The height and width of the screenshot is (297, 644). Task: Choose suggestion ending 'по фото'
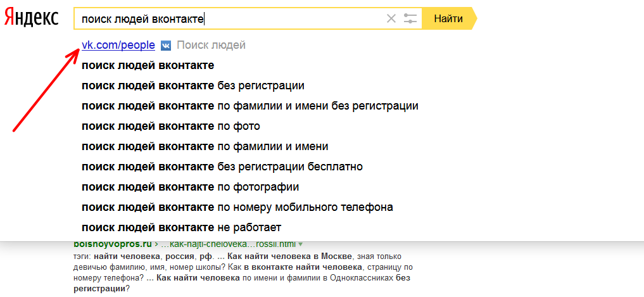[x=171, y=126]
